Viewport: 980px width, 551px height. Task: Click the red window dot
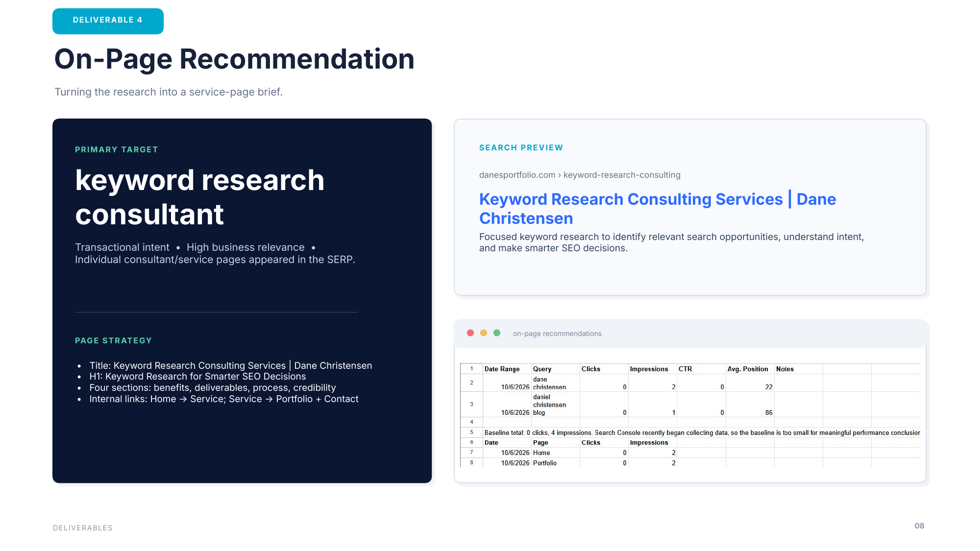point(470,333)
